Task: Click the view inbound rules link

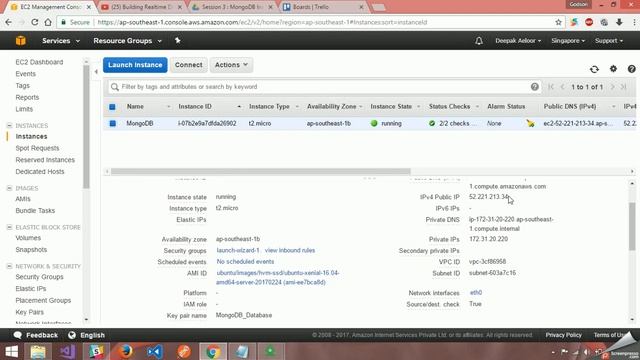Action: (x=290, y=250)
